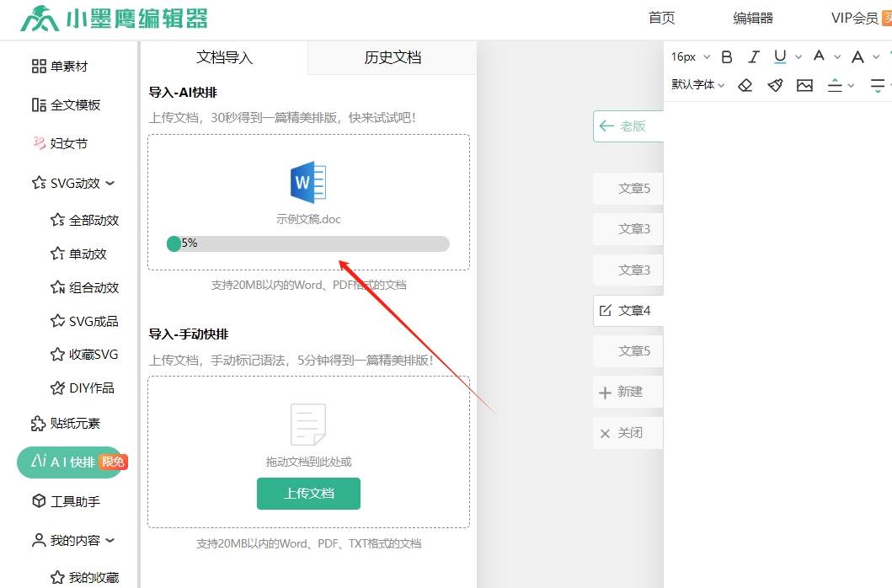Screen dimensions: 892x588
Task: Click the Word document icon for 示例文稿.doc
Action: click(308, 182)
